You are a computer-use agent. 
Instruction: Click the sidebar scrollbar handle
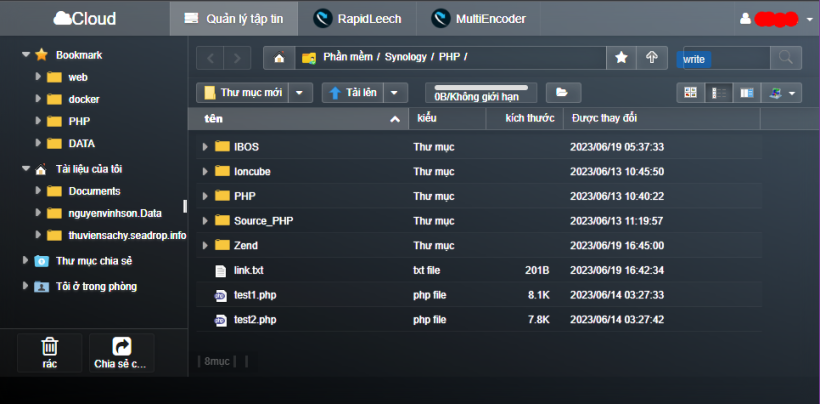tap(185, 206)
